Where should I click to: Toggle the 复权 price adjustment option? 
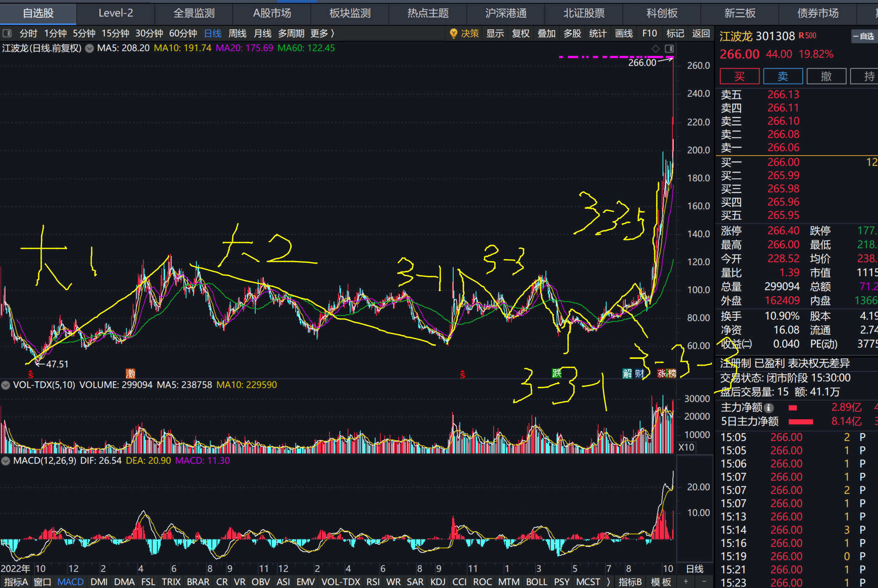[x=521, y=34]
